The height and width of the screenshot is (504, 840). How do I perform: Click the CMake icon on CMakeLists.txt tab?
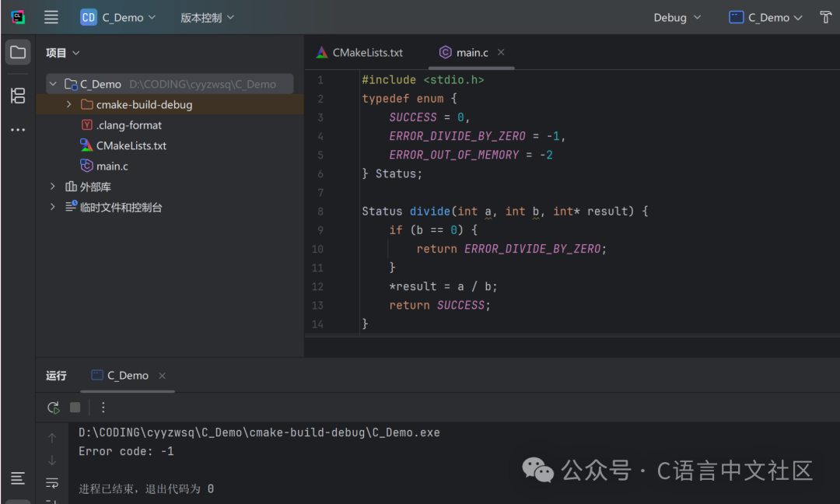(321, 52)
